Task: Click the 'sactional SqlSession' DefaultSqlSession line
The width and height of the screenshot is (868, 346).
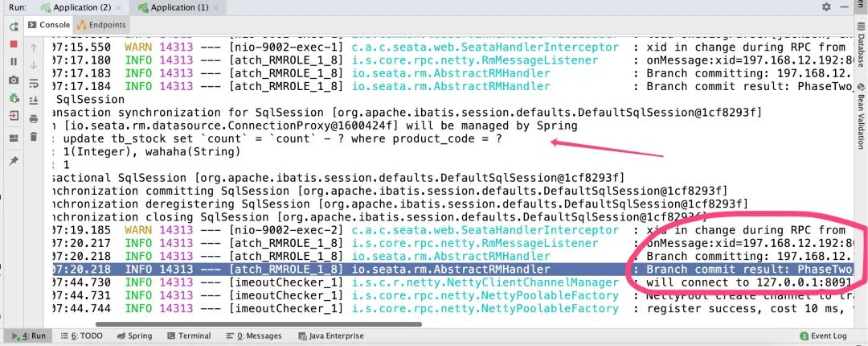Action: 338,178
